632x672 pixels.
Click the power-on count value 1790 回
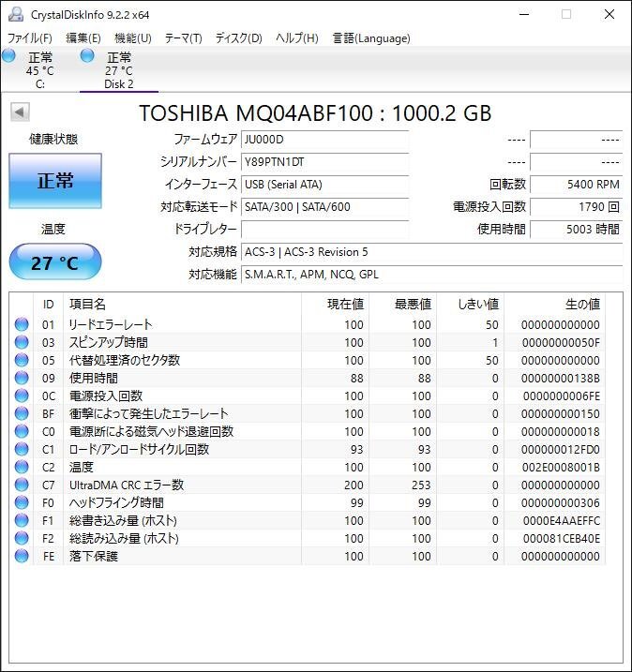click(x=577, y=207)
